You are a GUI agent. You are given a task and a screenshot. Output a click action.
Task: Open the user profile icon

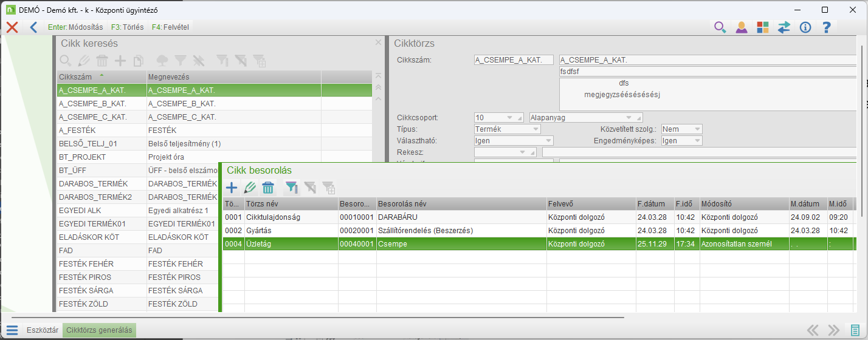click(742, 27)
